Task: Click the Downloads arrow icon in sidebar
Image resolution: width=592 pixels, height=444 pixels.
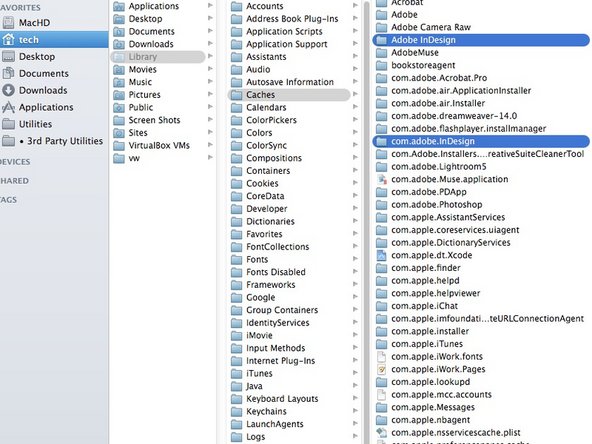Action: [8, 90]
